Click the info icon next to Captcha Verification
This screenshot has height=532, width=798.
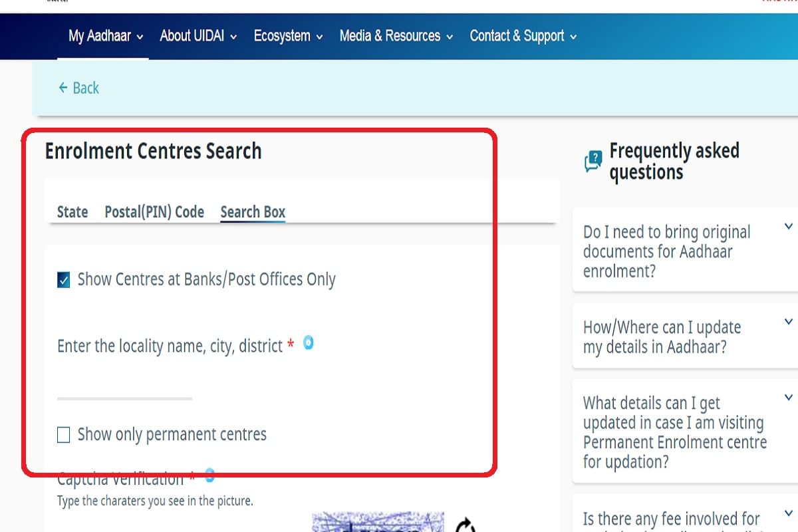(x=209, y=476)
